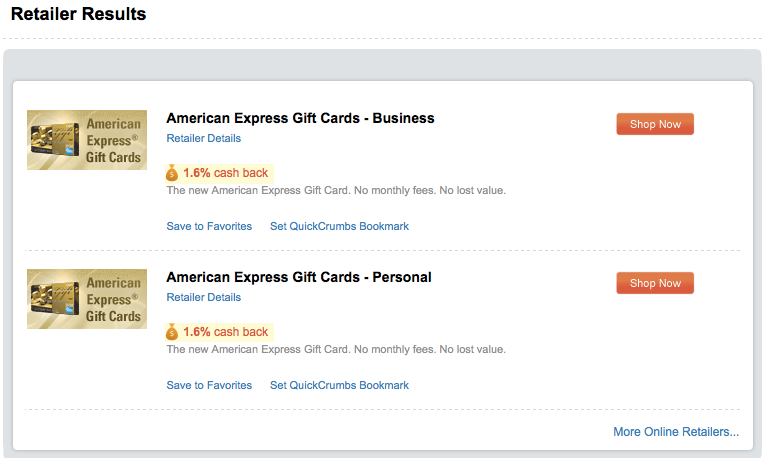Select the 1.6% cash back badge for Business
Screen dimensions: 764x458
[220, 173]
